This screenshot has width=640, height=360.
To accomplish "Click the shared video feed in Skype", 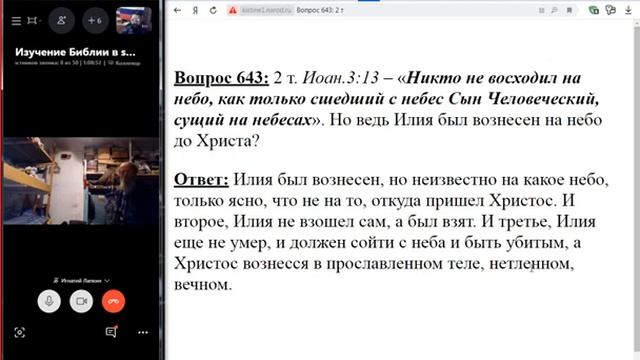I will tap(81, 180).
